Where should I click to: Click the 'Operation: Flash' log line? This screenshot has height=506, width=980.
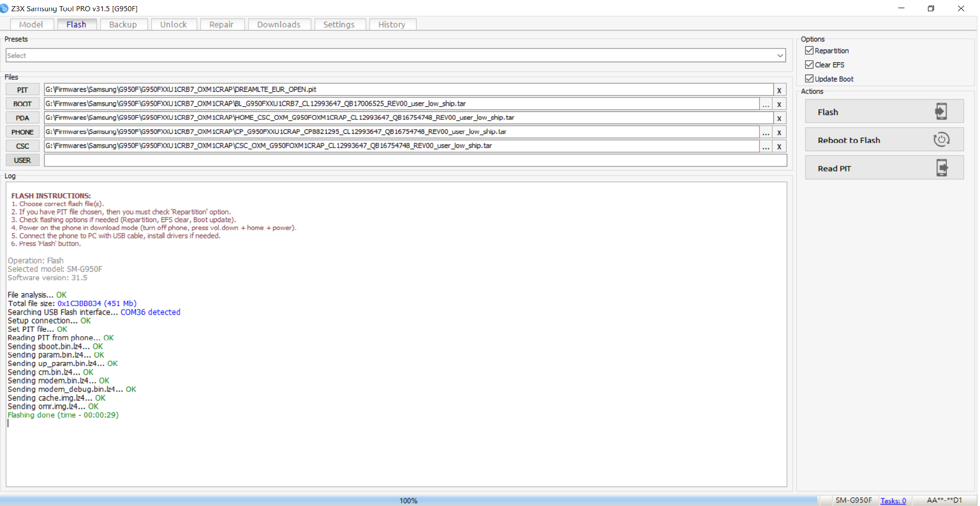[36, 260]
